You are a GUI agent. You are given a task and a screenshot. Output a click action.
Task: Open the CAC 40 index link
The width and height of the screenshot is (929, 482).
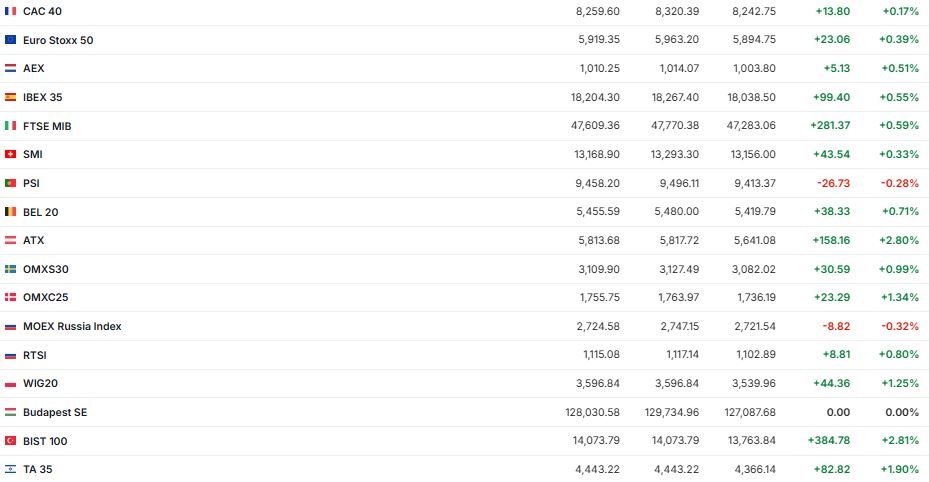[41, 11]
